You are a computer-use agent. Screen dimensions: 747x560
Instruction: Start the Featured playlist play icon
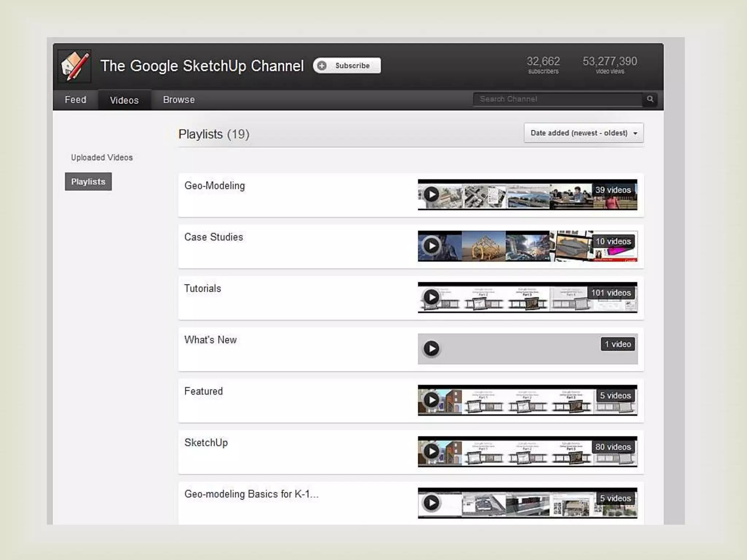(x=431, y=400)
